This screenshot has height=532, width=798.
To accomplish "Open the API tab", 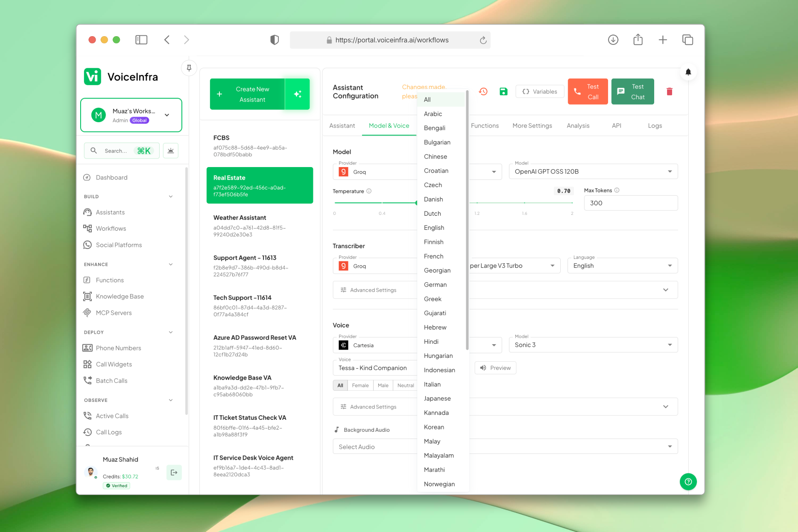I will [616, 126].
